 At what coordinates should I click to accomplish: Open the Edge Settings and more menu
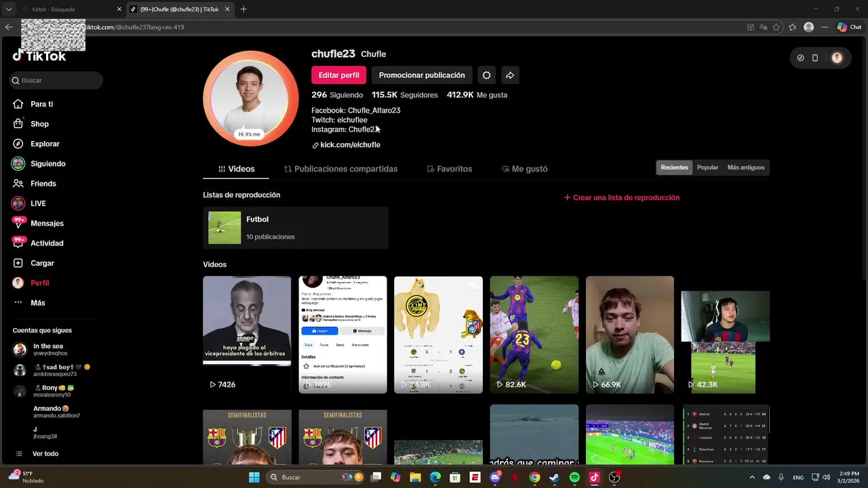[825, 27]
